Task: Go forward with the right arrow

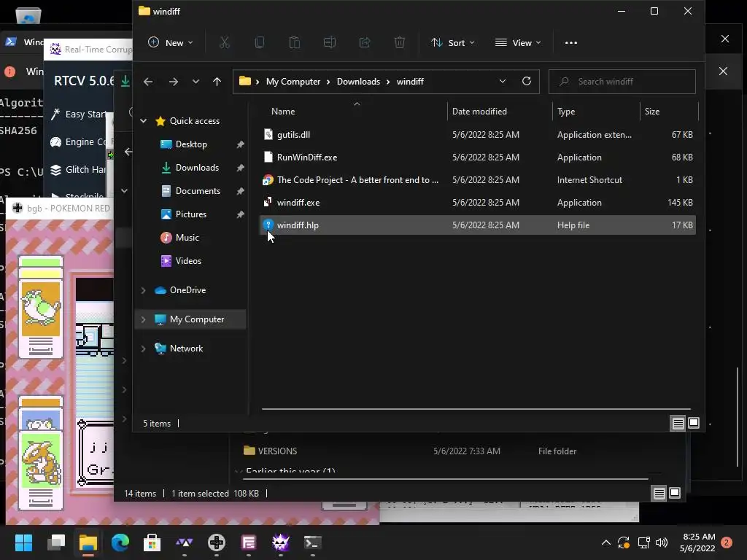Action: tap(174, 82)
